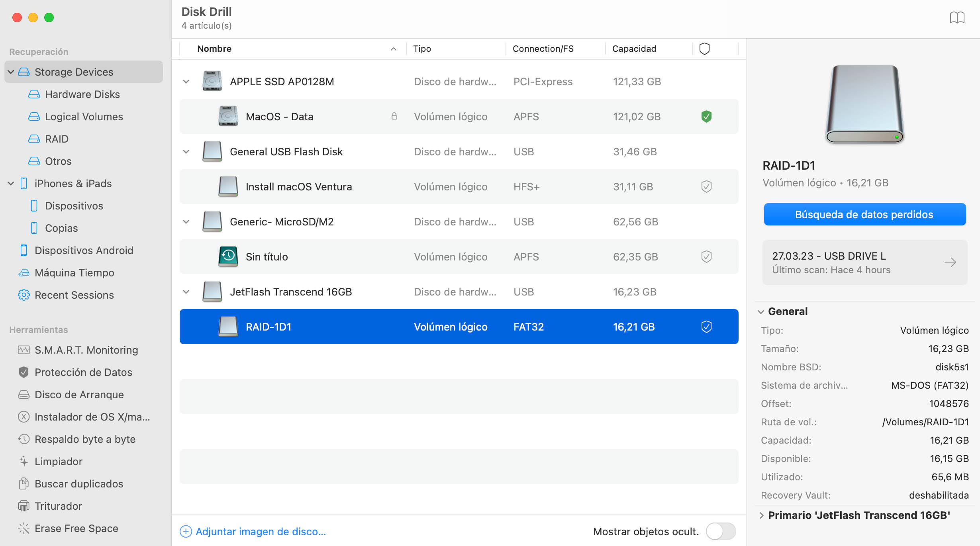Click the large drive image in details panel
This screenshot has width=980, height=546.
[x=864, y=104]
